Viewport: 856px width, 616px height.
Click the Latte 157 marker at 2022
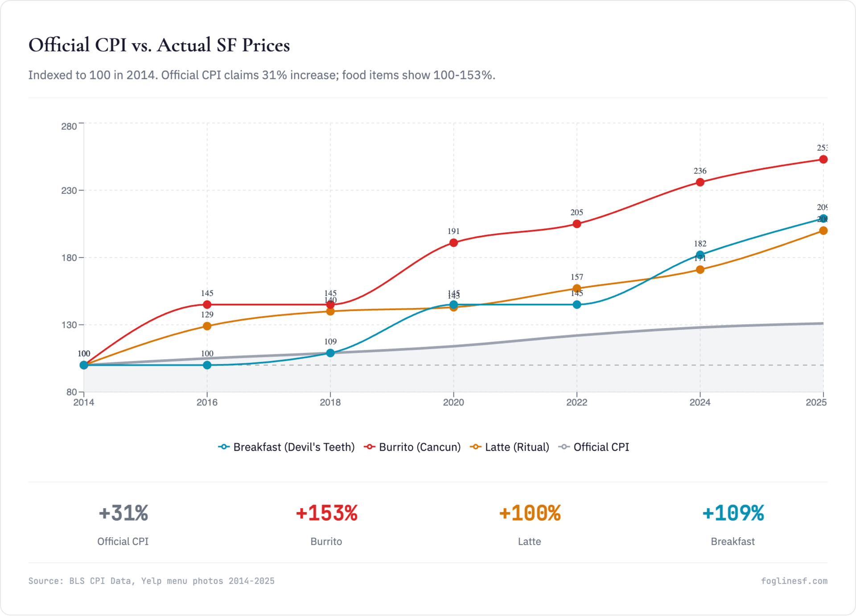pyautogui.click(x=577, y=288)
